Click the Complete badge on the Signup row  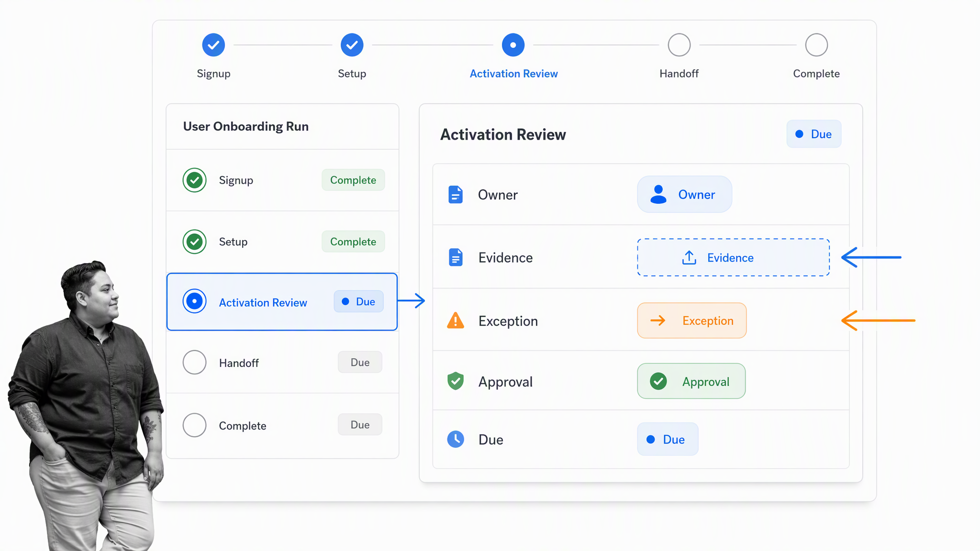coord(353,180)
